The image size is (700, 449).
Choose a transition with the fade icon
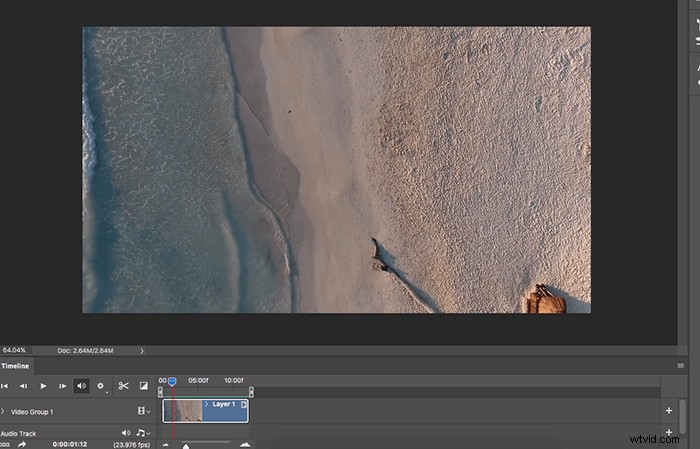(x=144, y=386)
